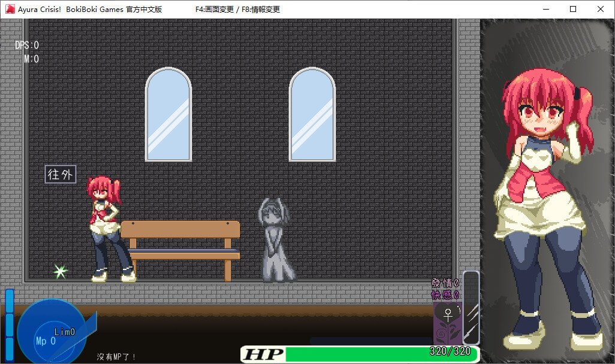Click the gray stone statue
Viewport: 615px width, 364px height.
coord(274,239)
